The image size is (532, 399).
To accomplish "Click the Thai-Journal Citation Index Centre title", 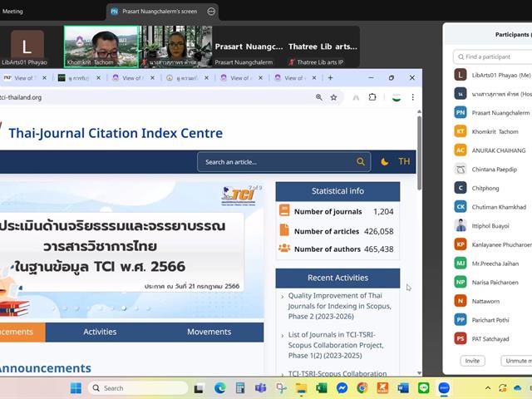I will (x=116, y=133).
